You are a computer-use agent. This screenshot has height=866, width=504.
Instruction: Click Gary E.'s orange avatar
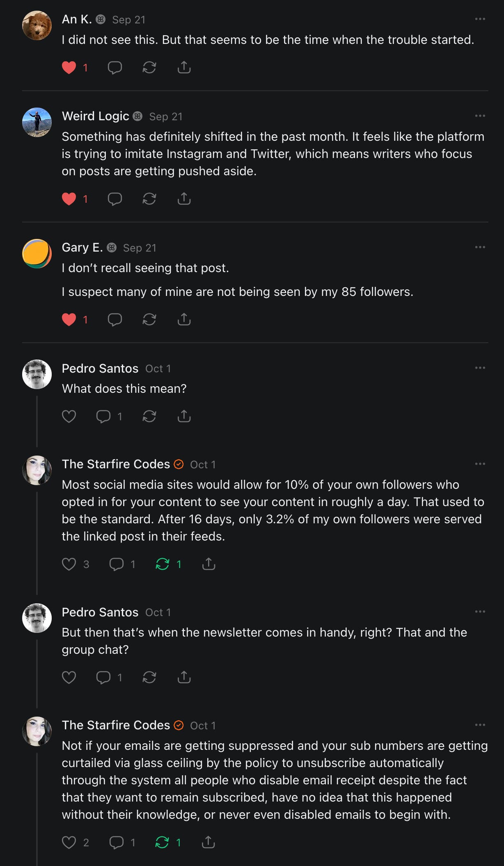click(x=37, y=254)
